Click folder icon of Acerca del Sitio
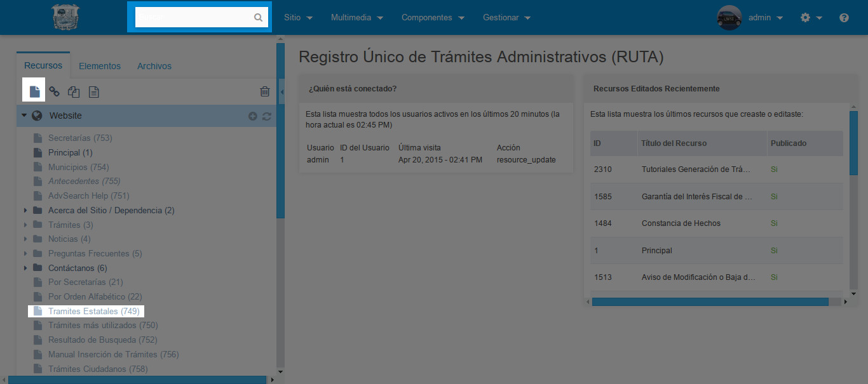 (x=37, y=210)
